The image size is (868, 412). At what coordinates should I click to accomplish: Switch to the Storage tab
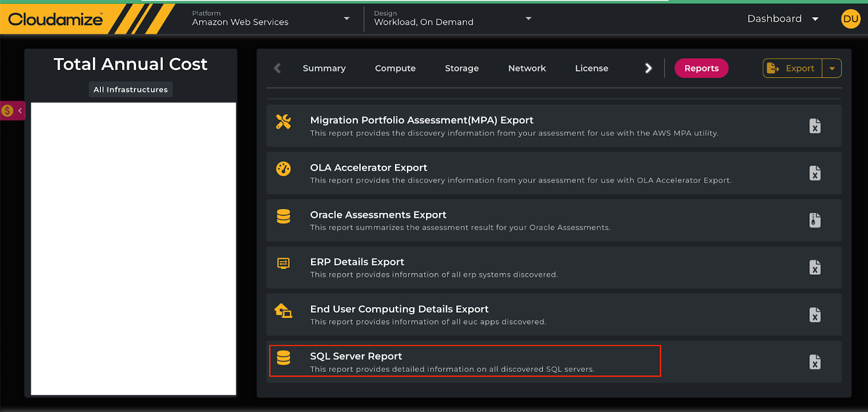(x=462, y=68)
